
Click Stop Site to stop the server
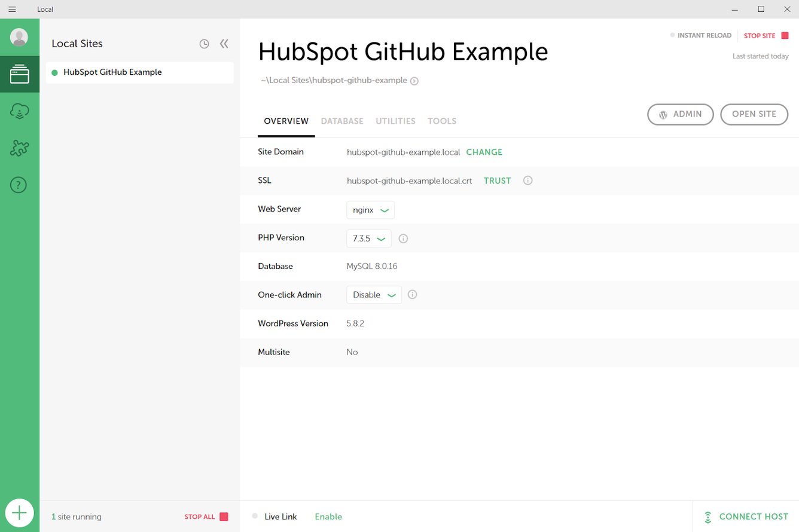coord(761,35)
